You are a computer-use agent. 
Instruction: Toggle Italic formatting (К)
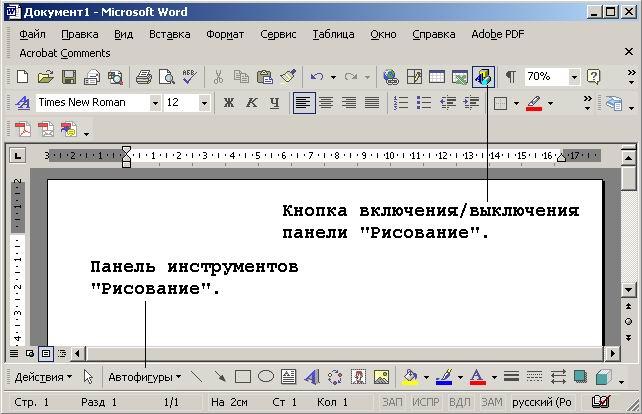(251, 103)
